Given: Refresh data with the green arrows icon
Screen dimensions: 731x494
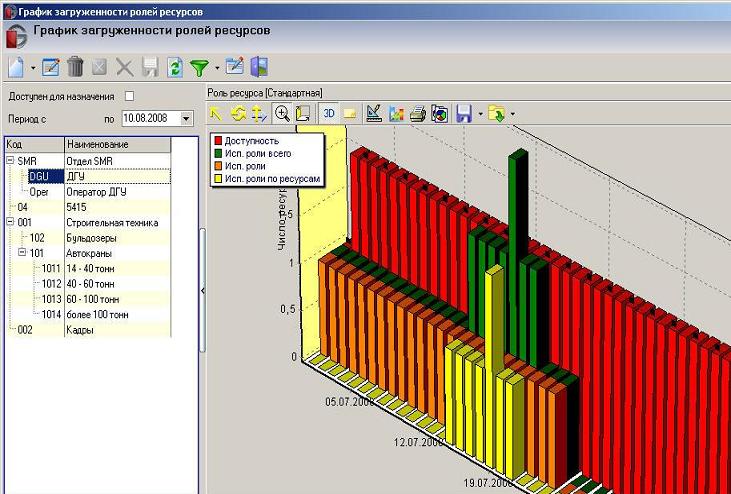Looking at the screenshot, I should (175, 67).
